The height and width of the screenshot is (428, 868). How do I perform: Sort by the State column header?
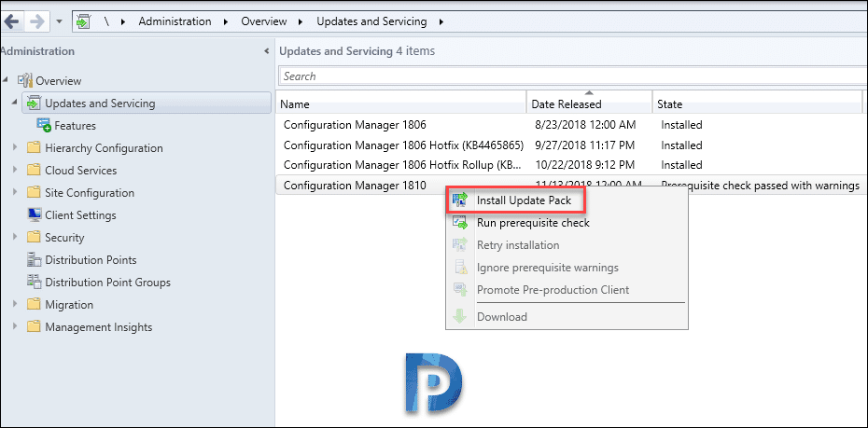tap(757, 104)
